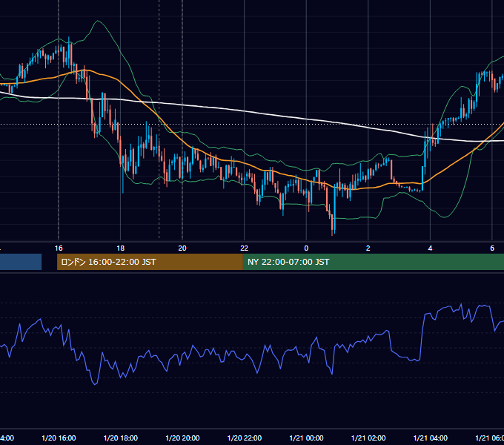504x445 pixels.
Task: Click the NY 22:00-07:00 JST session bar
Action: click(x=373, y=262)
